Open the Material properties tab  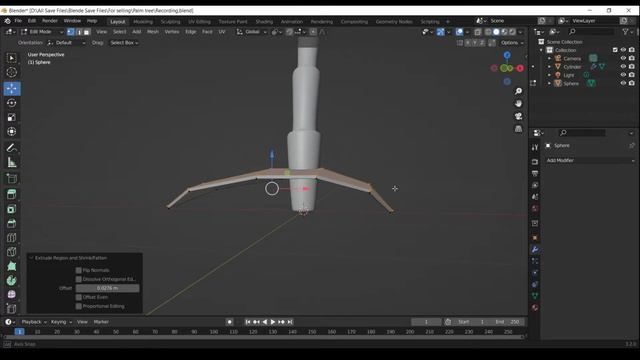[x=535, y=308]
